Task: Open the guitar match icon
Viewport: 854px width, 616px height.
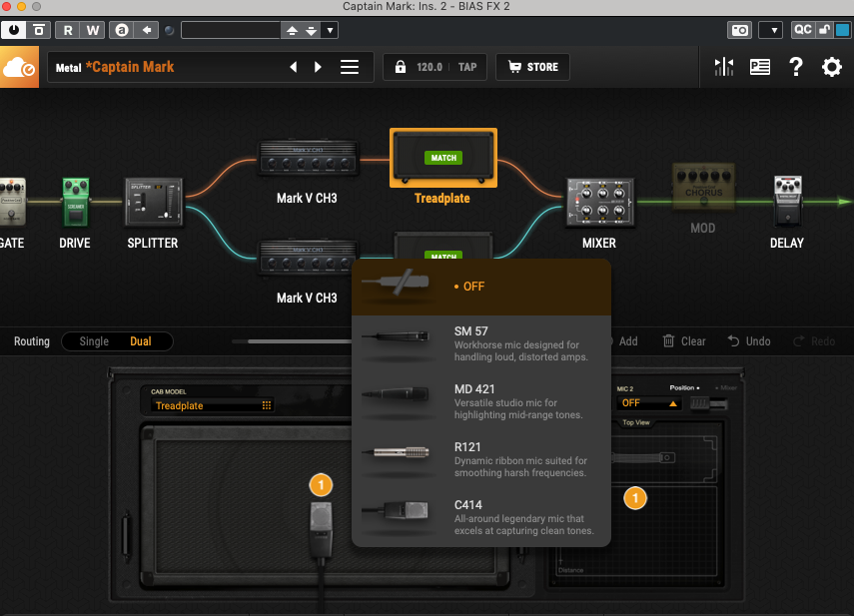Action: [724, 67]
